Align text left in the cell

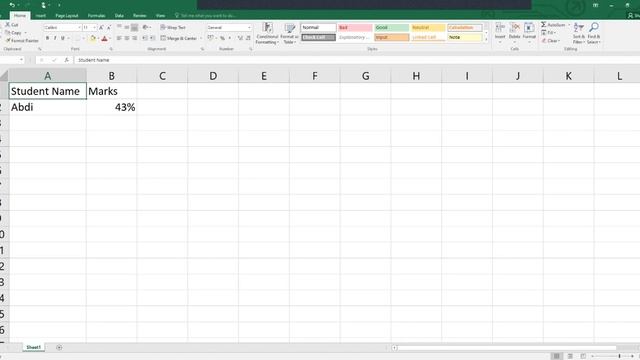coord(119,38)
